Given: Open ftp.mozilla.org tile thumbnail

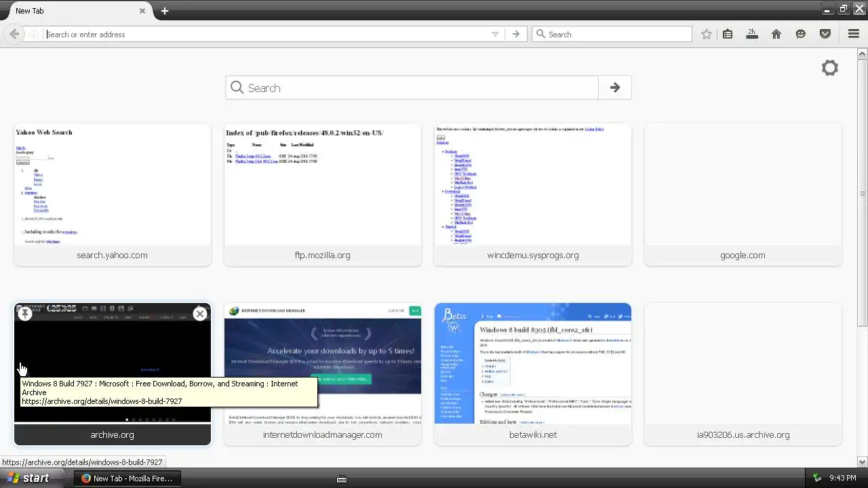Looking at the screenshot, I should [x=323, y=184].
